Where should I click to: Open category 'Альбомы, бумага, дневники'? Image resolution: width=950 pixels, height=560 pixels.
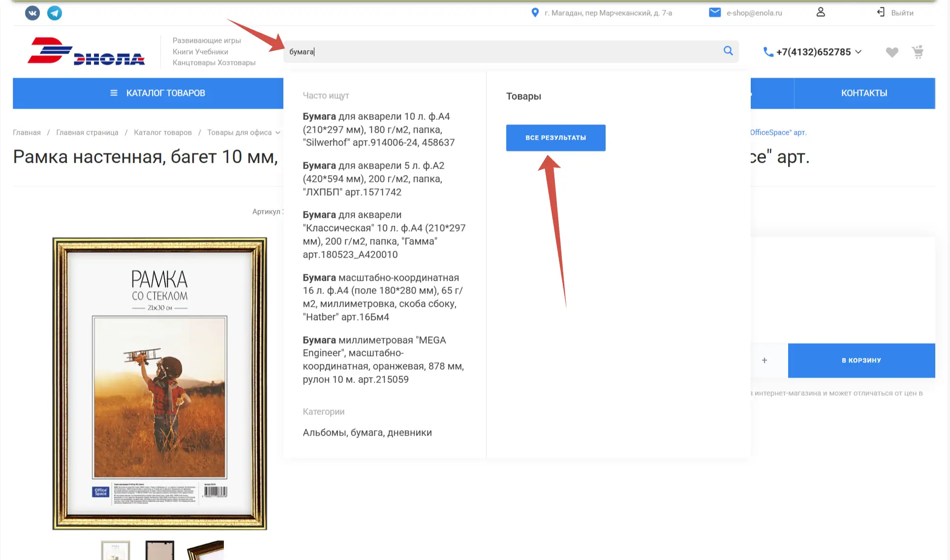[x=367, y=433]
